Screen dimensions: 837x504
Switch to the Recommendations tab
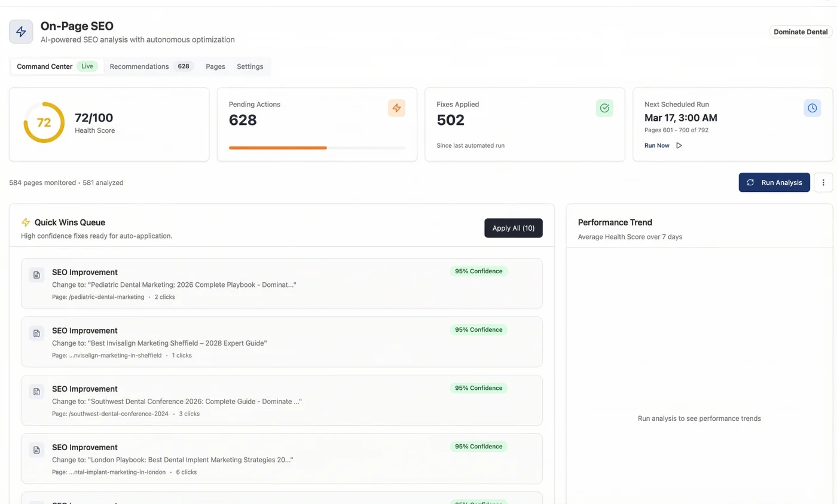(139, 66)
